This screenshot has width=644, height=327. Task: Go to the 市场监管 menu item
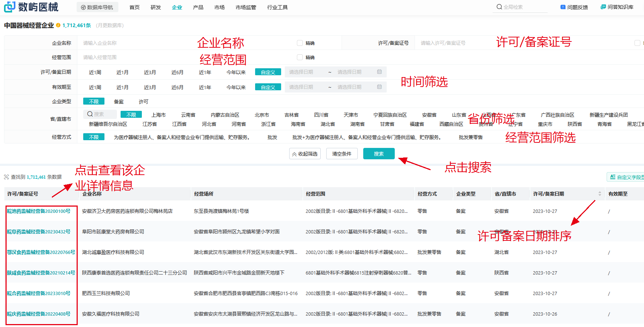pyautogui.click(x=246, y=7)
